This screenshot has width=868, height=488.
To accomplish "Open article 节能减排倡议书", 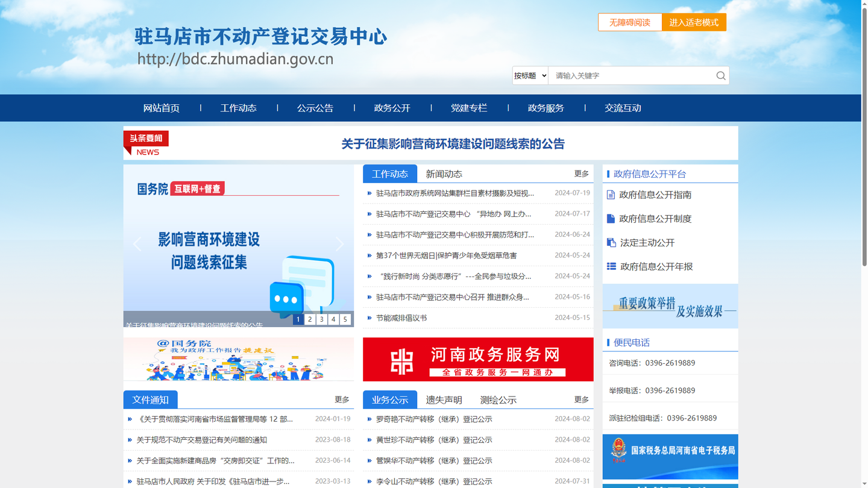I will pos(401,318).
